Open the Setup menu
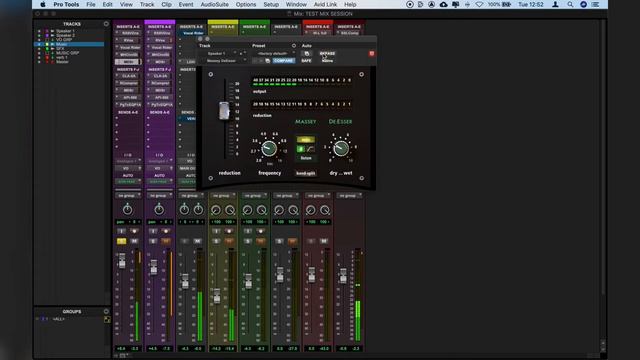Image resolution: width=640 pixels, height=360 pixels. (x=271, y=4)
